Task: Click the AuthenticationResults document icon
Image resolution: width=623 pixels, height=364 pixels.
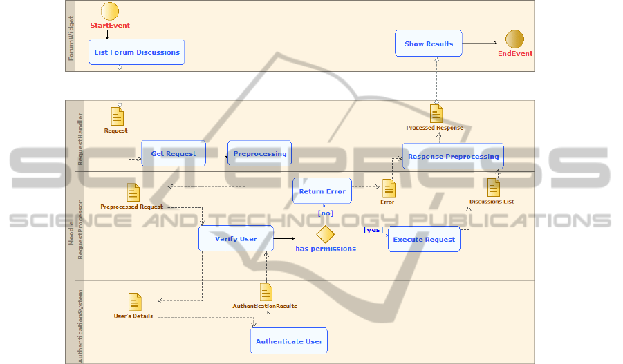Action: 266,292
